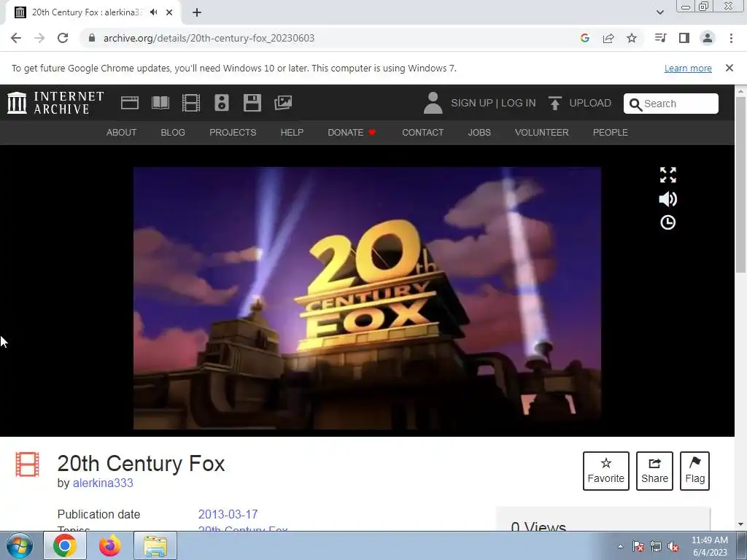The width and height of the screenshot is (747, 560).
Task: Click publication date 2013-03-17 link
Action: (x=228, y=514)
